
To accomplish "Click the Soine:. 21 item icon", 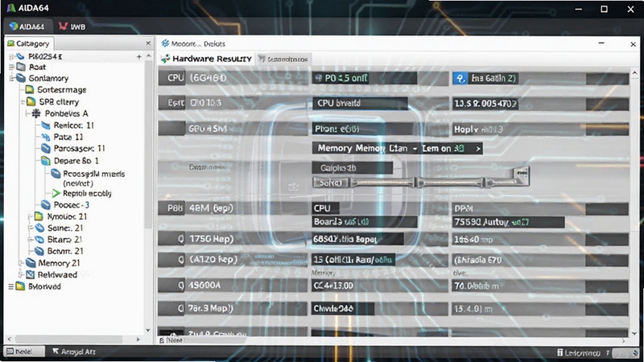I will click(x=39, y=228).
